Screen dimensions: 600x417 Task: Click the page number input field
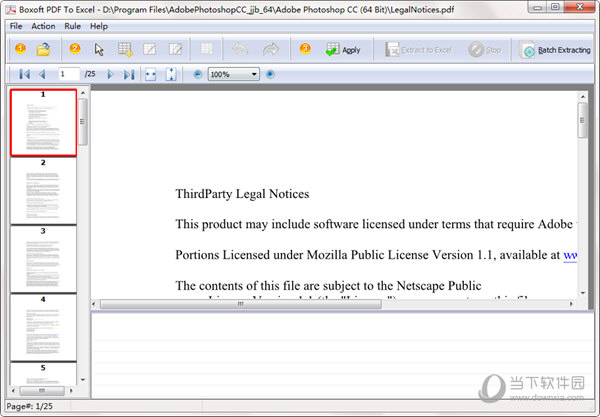pos(69,74)
